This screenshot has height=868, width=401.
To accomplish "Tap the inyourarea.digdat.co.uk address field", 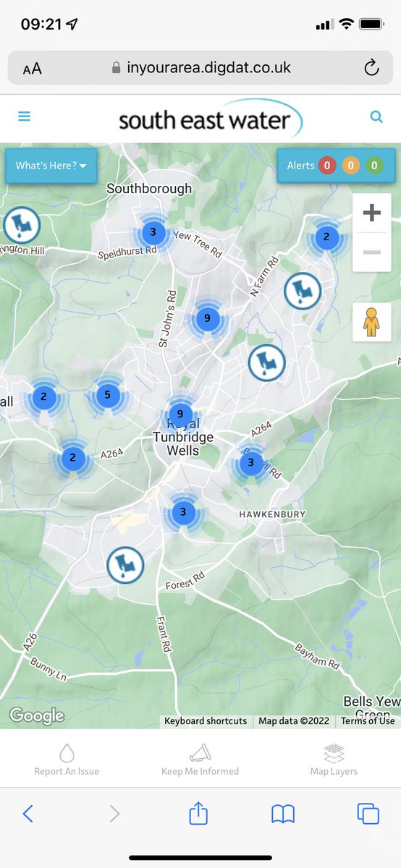I will (200, 68).
